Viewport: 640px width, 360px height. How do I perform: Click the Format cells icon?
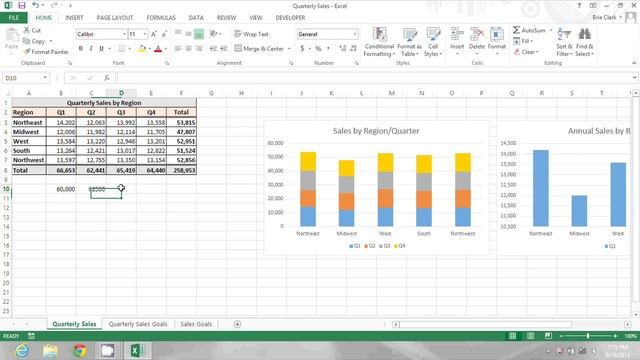[497, 34]
